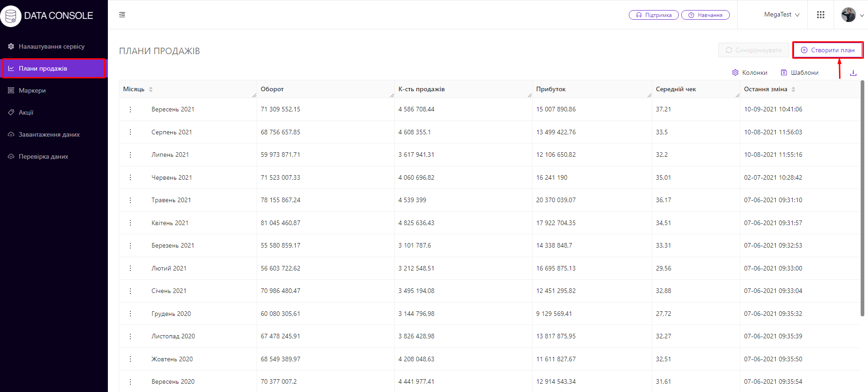Expand the user profile chevron
Viewport: 868px width, 392px height.
(x=862, y=15)
